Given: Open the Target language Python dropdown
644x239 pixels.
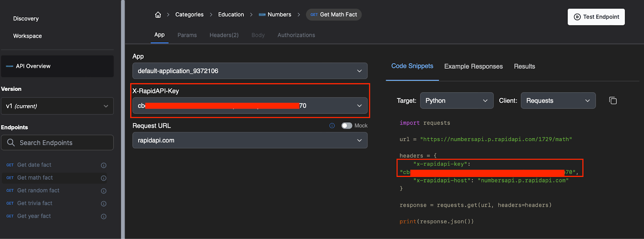Looking at the screenshot, I should tap(456, 101).
